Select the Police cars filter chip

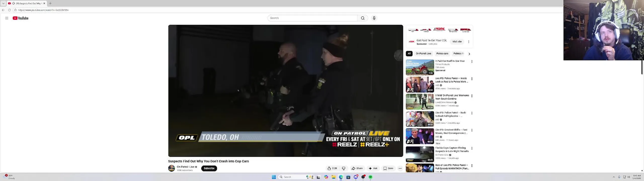point(442,54)
